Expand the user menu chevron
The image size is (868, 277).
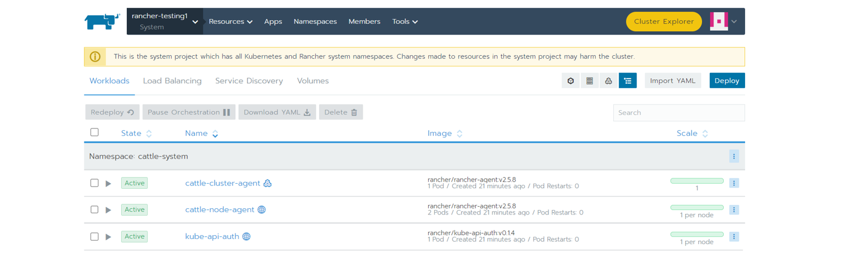tap(734, 21)
